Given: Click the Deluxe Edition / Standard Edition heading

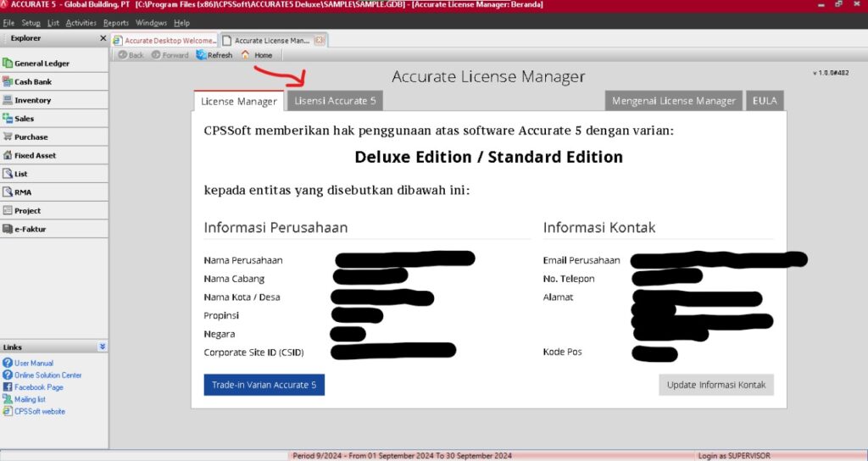Looking at the screenshot, I should point(489,157).
